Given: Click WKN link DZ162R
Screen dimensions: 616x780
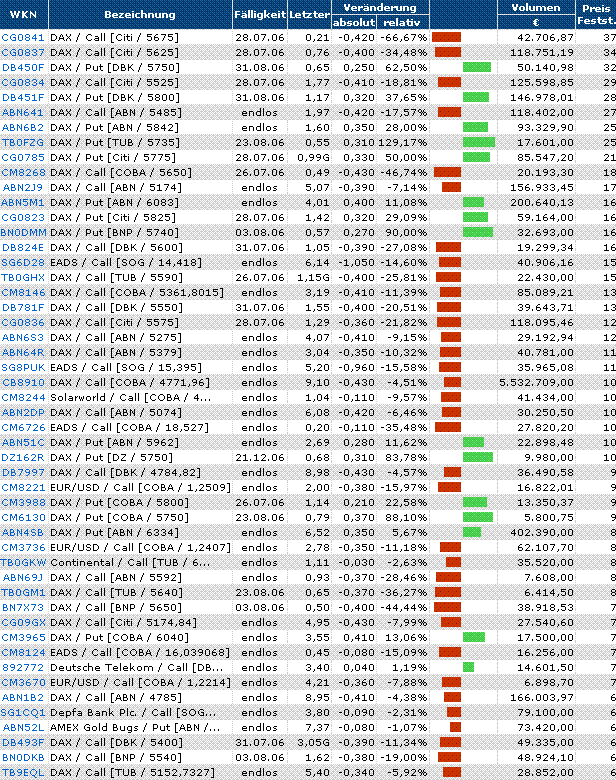Looking at the screenshot, I should pos(23,458).
